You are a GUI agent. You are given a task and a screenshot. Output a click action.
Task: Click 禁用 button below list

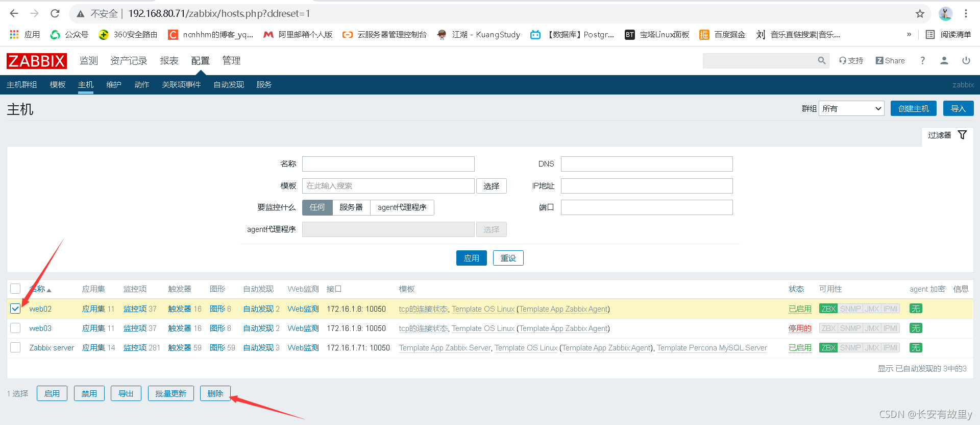[89, 393]
